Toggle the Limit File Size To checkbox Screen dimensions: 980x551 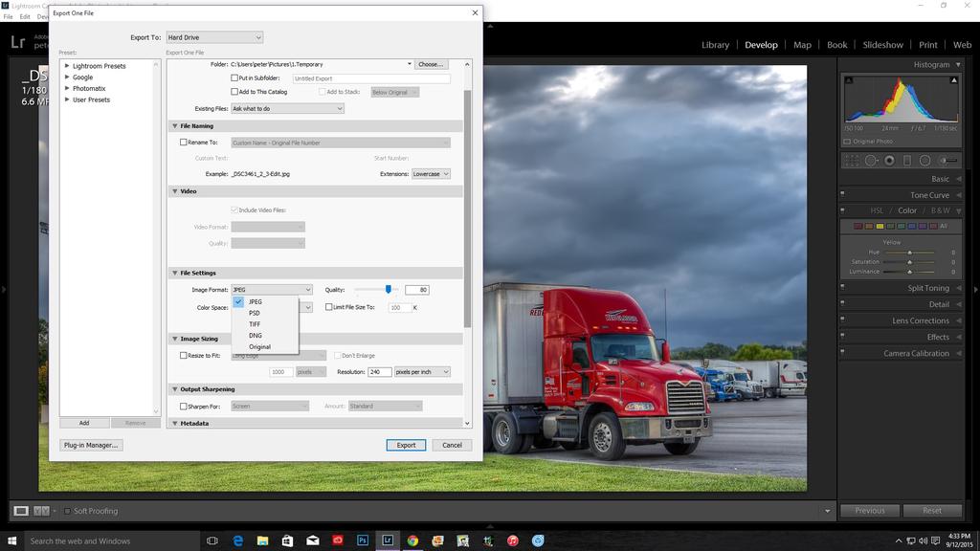pyautogui.click(x=329, y=307)
